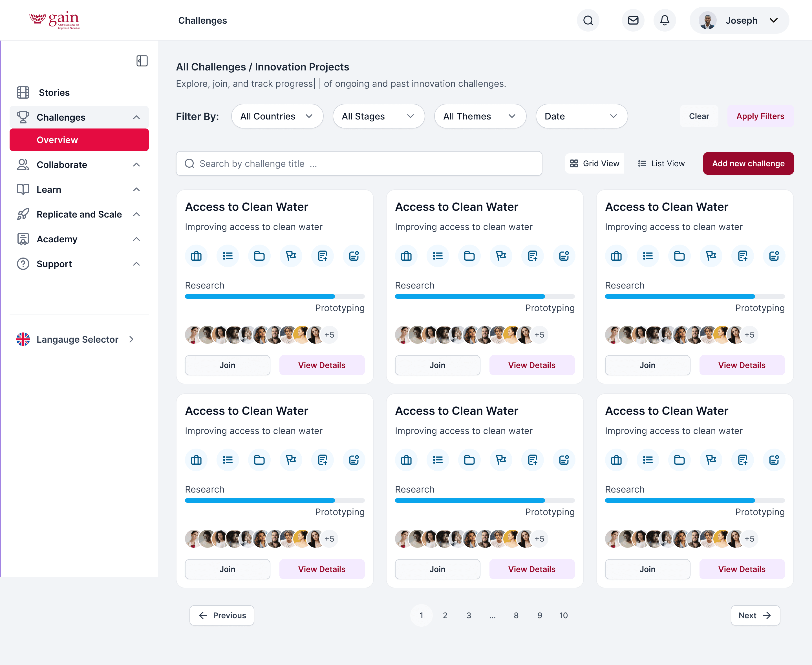
Task: Switch to List View
Action: (661, 163)
